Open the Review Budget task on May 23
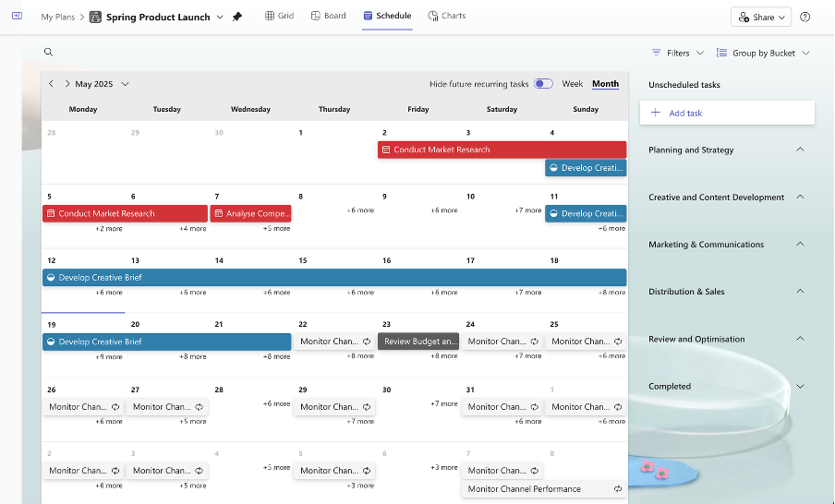The height and width of the screenshot is (504, 835). click(x=418, y=342)
